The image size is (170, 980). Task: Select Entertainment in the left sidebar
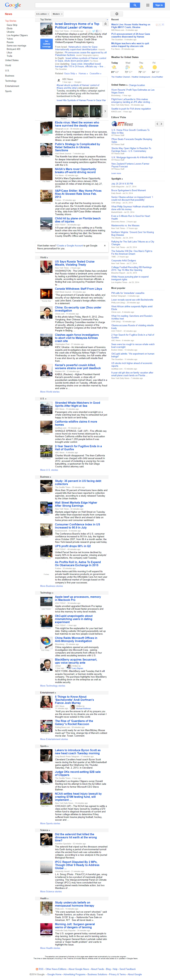coord(12,86)
